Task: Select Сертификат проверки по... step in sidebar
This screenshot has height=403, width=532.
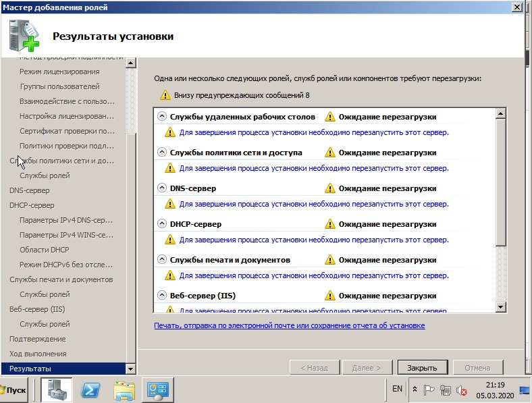Action: click(68, 131)
